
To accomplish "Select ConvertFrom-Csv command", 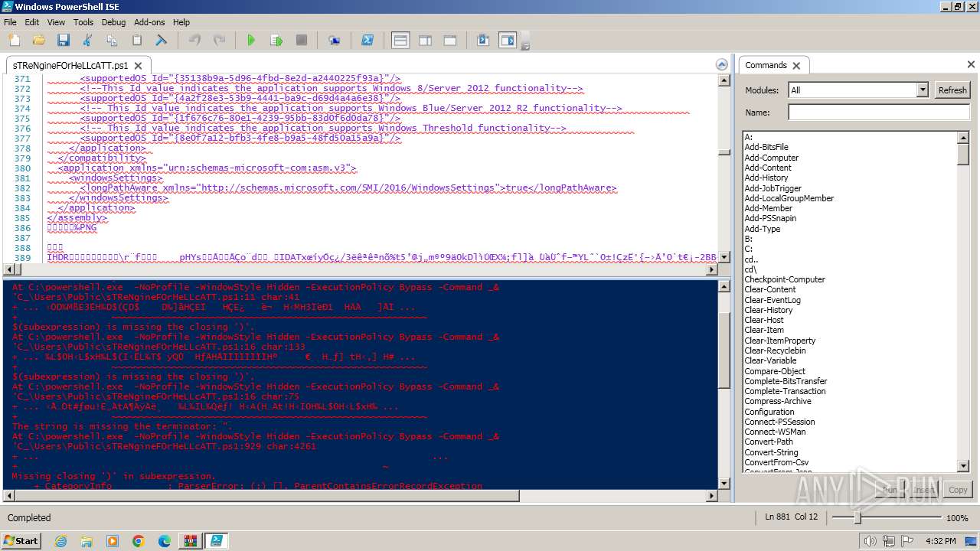I will point(776,462).
